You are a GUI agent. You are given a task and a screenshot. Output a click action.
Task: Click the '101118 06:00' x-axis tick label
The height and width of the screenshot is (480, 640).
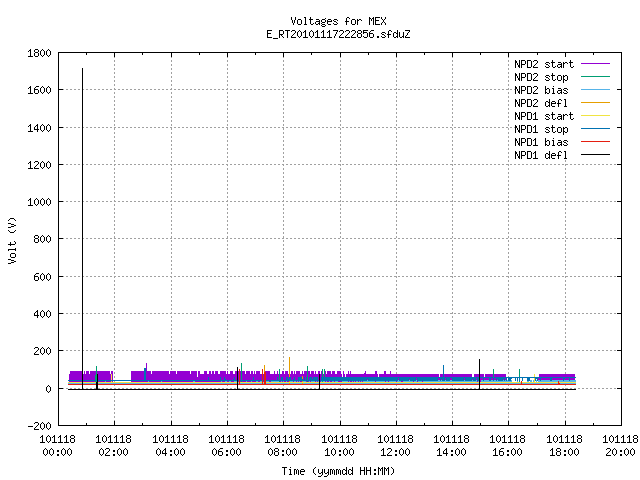pyautogui.click(x=227, y=446)
